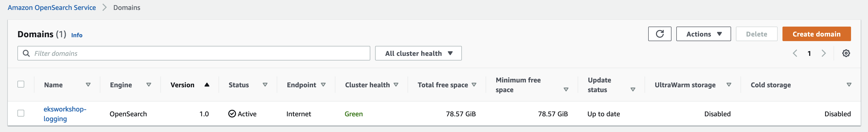Go to previous page arrow
This screenshot has width=868, height=132.
point(795,53)
